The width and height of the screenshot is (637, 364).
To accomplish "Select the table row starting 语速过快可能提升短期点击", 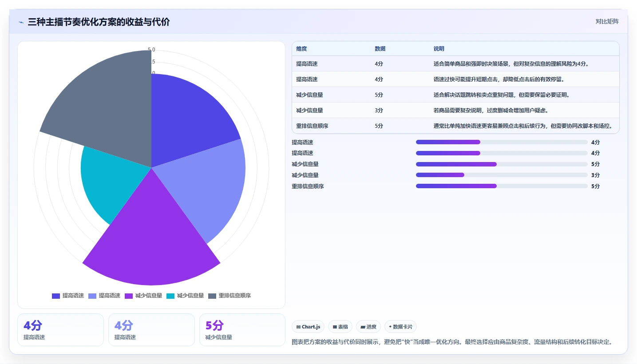I will pyautogui.click(x=455, y=79).
